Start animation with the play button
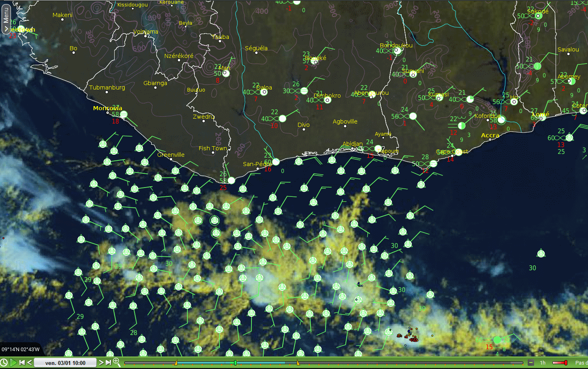The width and height of the screenshot is (588, 369). tap(13, 363)
